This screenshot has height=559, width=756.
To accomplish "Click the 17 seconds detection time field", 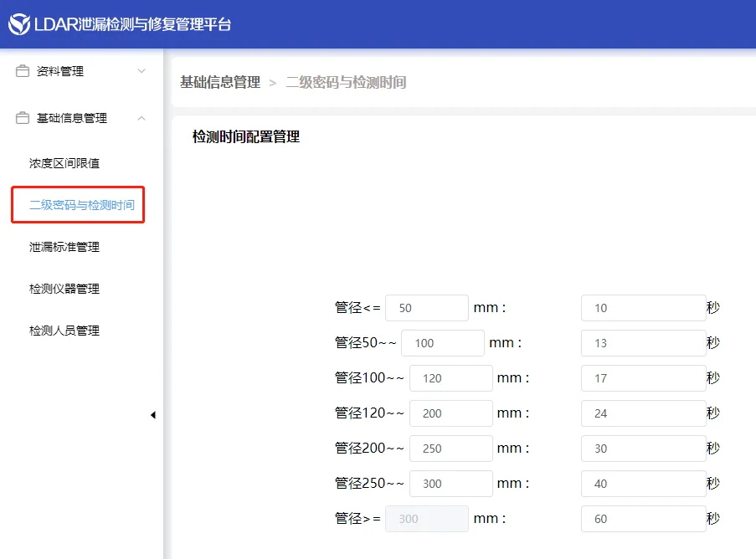I will pyautogui.click(x=642, y=378).
